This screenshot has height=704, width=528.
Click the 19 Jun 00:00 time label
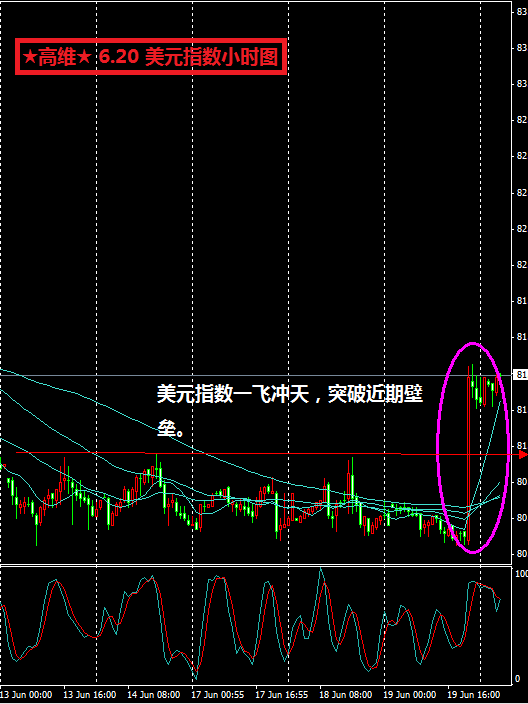tap(410, 695)
